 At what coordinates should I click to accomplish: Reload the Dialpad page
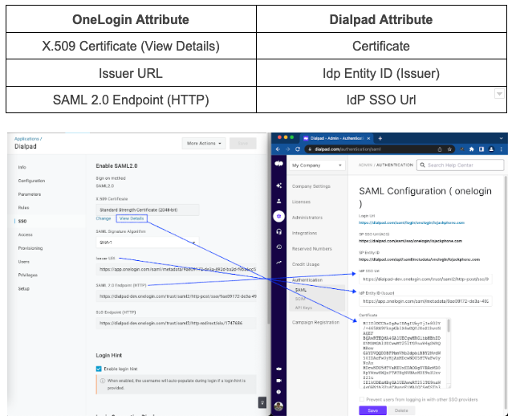[298, 149]
